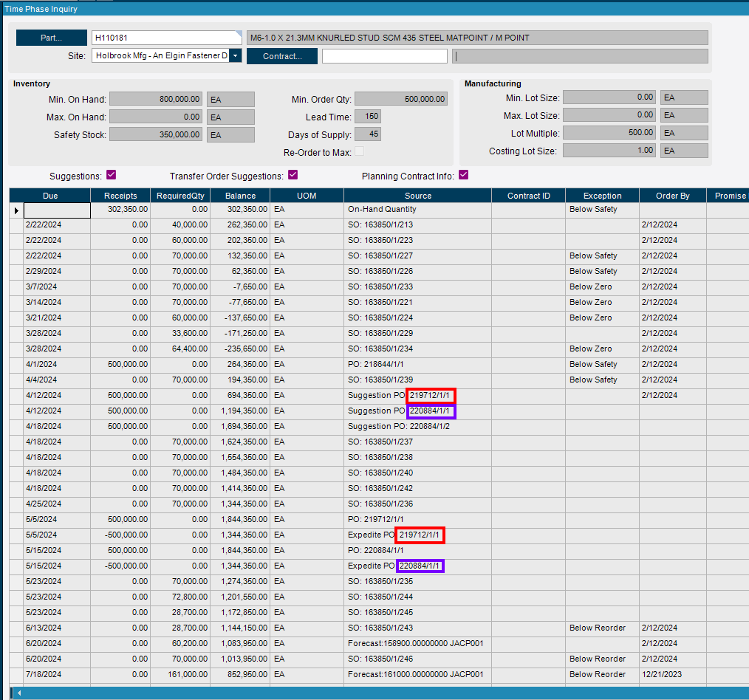
Task: Select the source cell Suggestion PO: 220884/1/2
Action: pyautogui.click(x=417, y=426)
